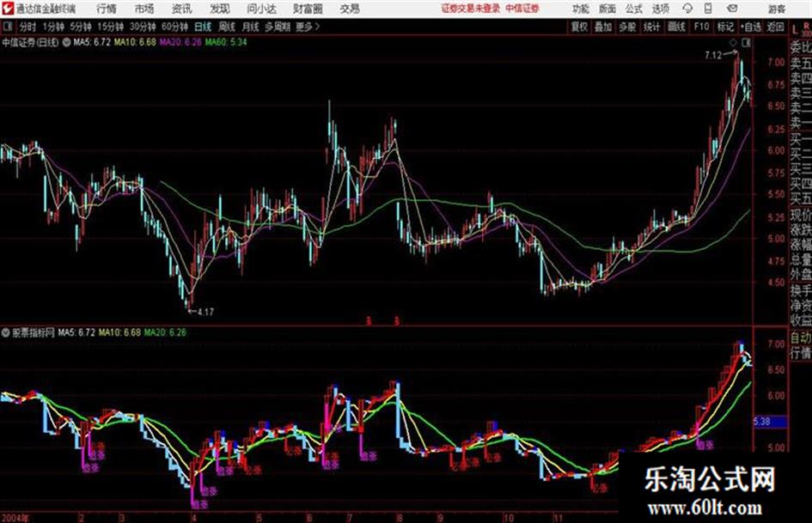
Task: Click the diamond icon above chart
Action: tap(733, 42)
